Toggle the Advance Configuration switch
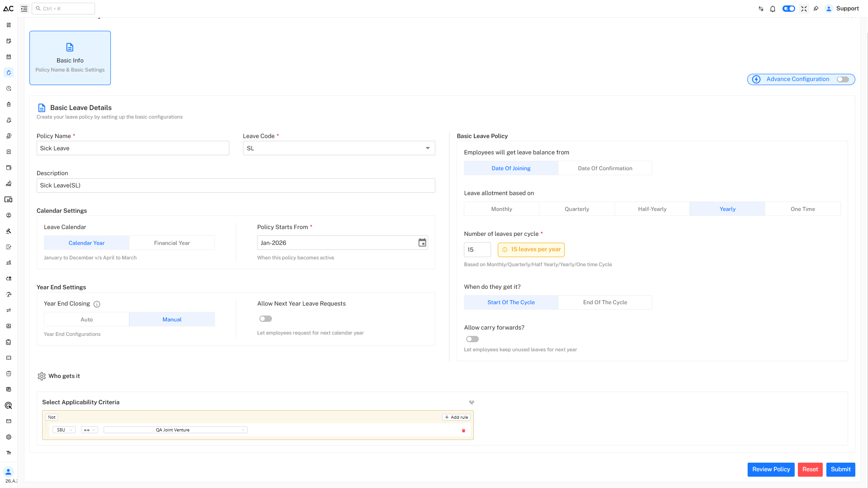This screenshot has width=868, height=488. [x=843, y=79]
